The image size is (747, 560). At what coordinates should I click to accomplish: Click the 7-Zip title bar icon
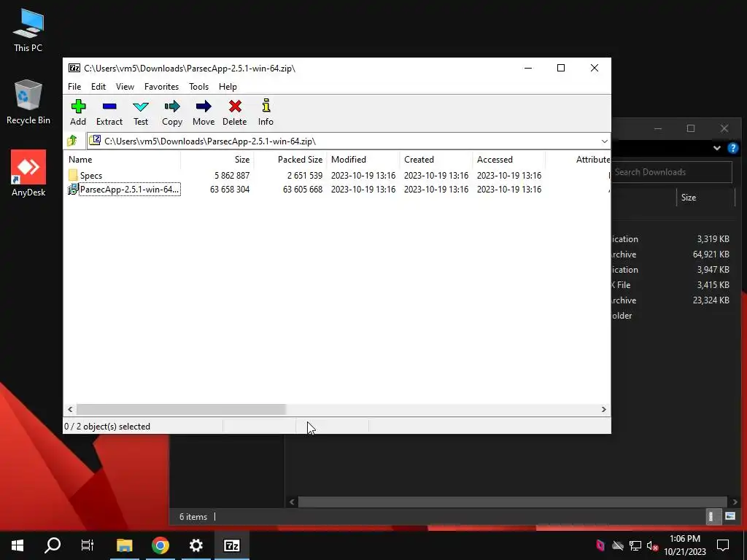point(74,68)
